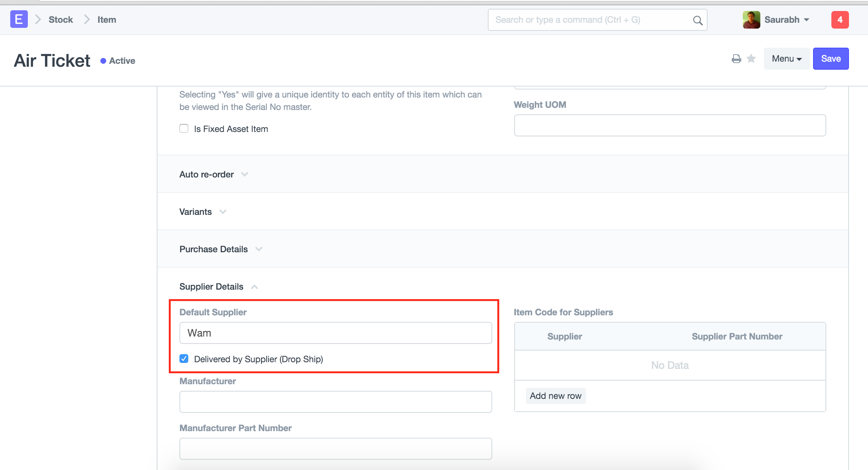
Task: Open the Saurabh user menu
Action: point(786,20)
